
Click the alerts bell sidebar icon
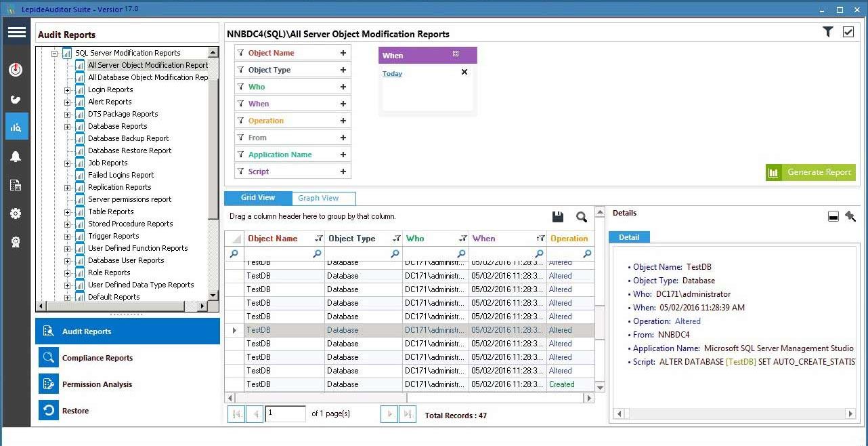pos(16,157)
